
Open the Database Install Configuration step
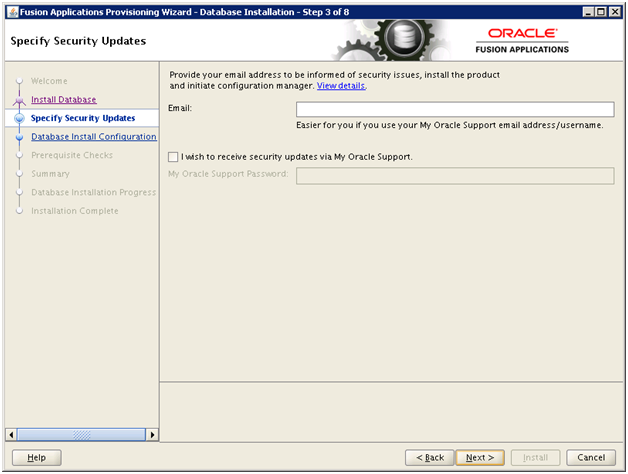(94, 137)
